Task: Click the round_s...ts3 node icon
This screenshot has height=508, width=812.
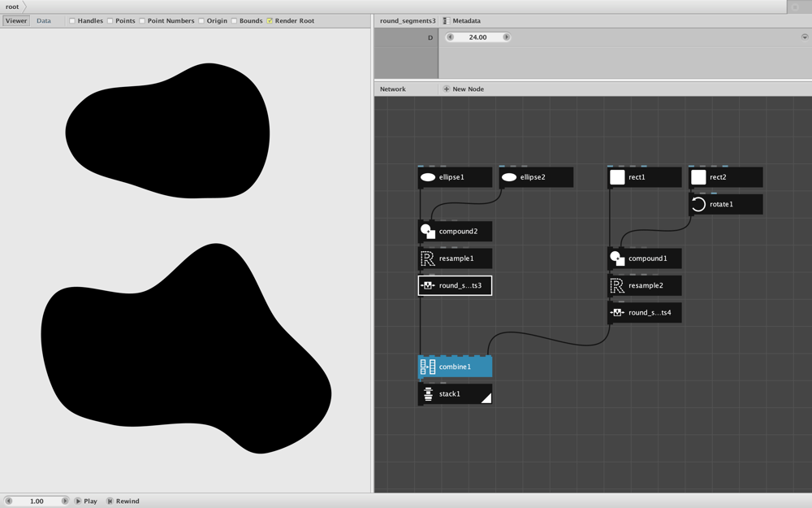Action: click(428, 285)
